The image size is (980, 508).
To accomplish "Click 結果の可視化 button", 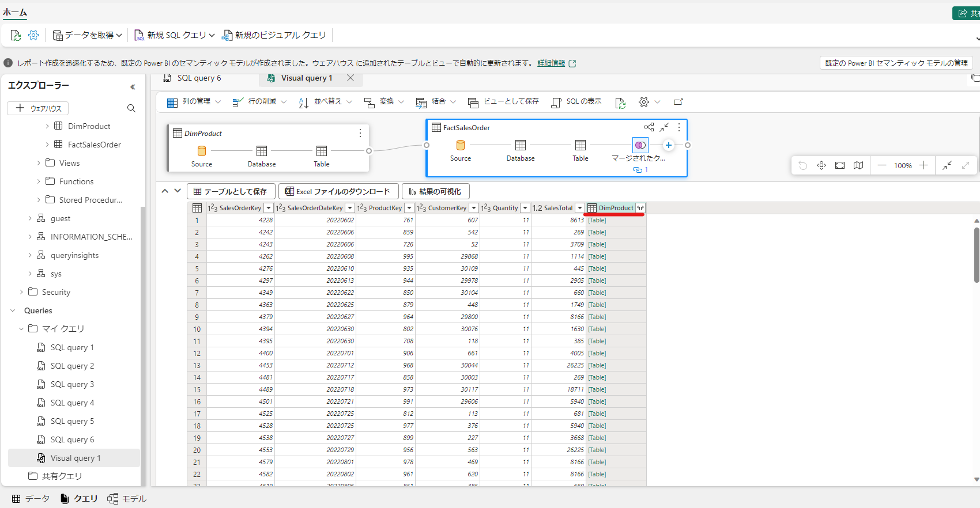I will 435,191.
